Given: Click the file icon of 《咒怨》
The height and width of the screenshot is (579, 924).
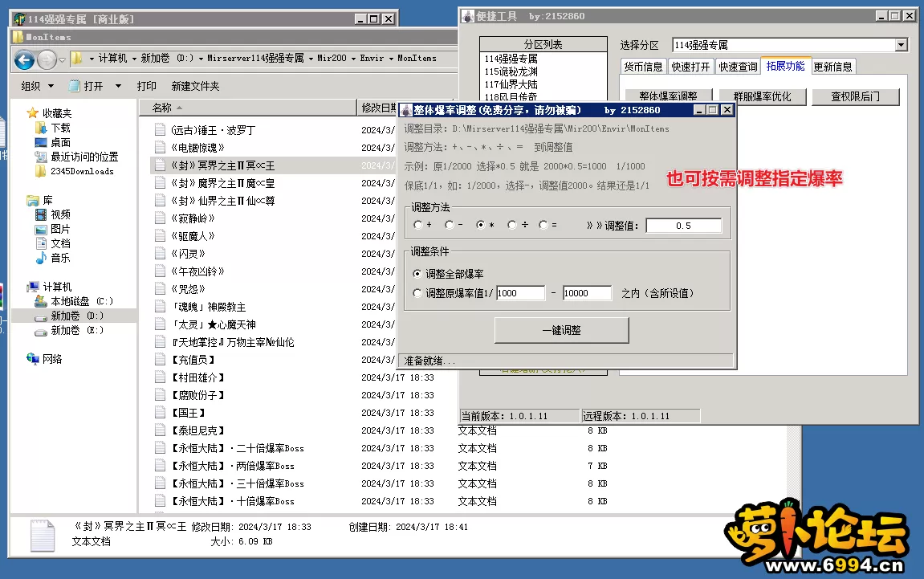Looking at the screenshot, I should click(x=160, y=289).
